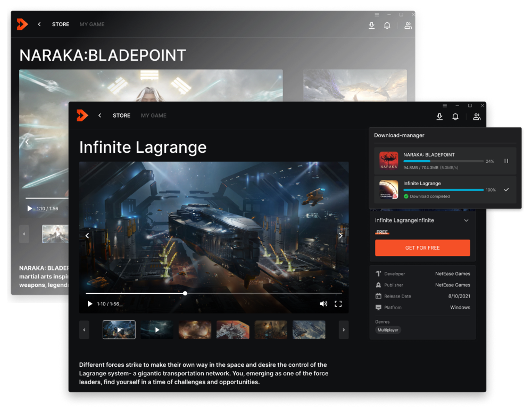The width and height of the screenshot is (532, 413).
Task: Click the GET FOR FREE button
Action: tap(422, 247)
